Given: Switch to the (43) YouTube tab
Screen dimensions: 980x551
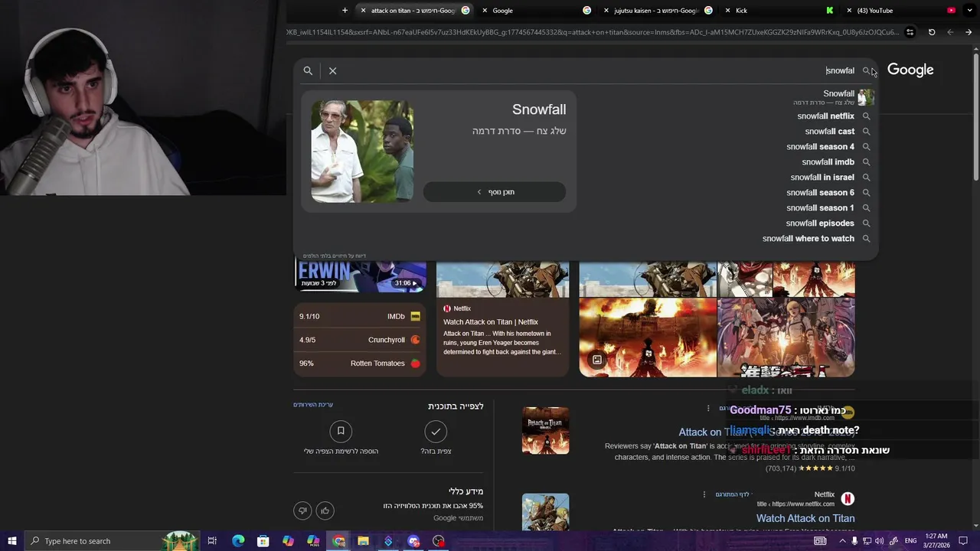Looking at the screenshot, I should click(903, 11).
